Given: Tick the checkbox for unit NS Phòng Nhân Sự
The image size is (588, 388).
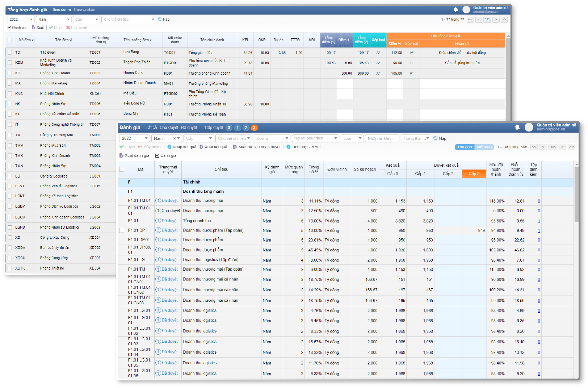Looking at the screenshot, I should click(x=10, y=104).
